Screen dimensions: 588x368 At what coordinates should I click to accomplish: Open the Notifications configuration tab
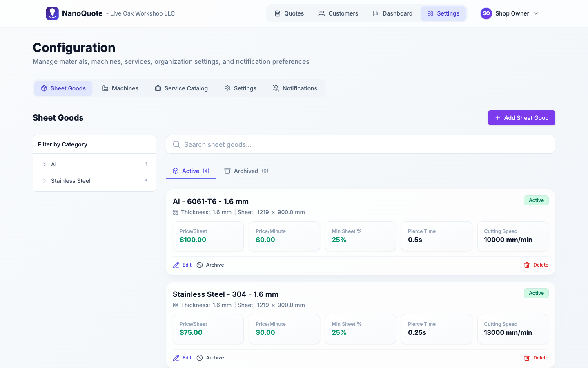pos(295,88)
